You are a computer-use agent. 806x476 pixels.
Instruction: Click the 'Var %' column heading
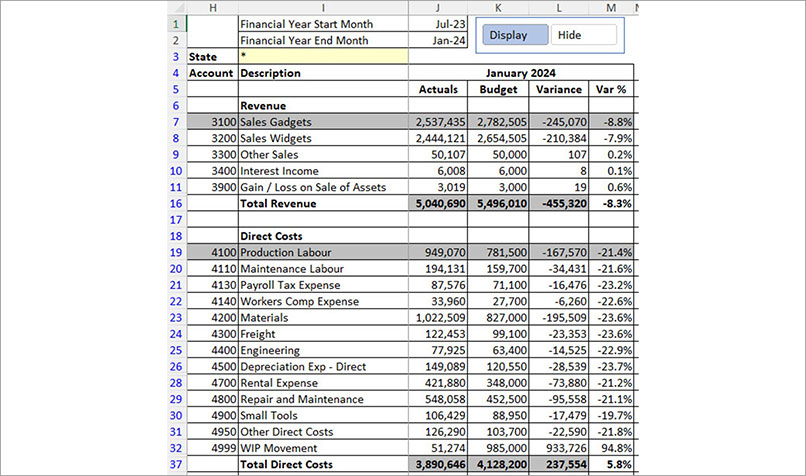pyautogui.click(x=611, y=89)
